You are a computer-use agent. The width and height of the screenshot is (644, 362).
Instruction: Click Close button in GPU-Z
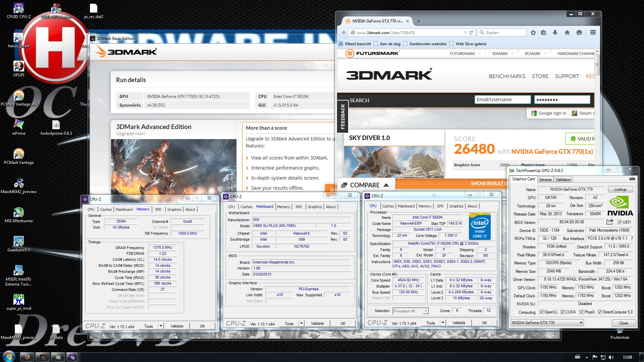[624, 323]
